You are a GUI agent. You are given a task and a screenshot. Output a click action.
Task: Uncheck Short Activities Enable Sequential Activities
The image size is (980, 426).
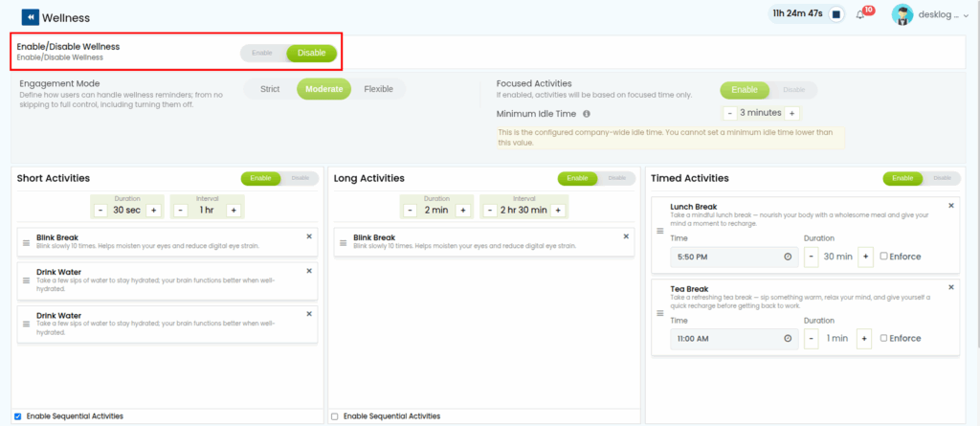(18, 416)
